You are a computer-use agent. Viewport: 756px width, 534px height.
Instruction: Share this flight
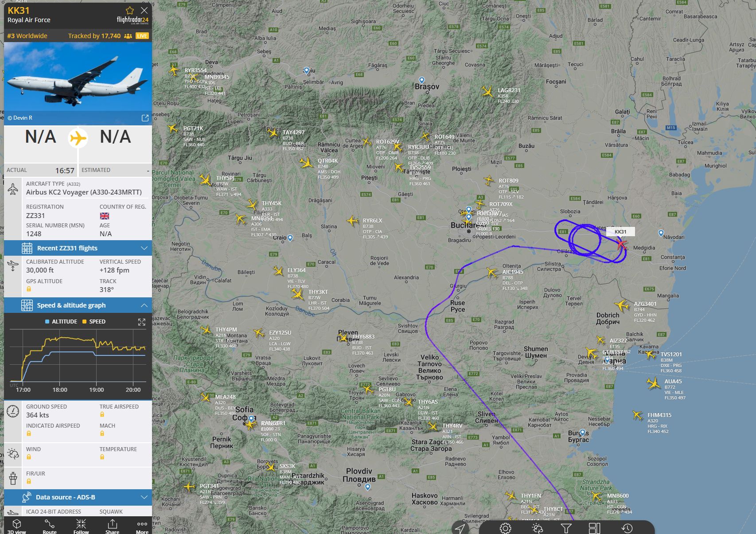(112, 526)
